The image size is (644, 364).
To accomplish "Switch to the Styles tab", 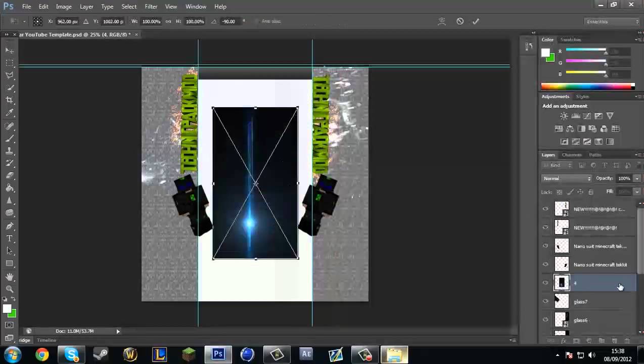I will click(x=582, y=97).
